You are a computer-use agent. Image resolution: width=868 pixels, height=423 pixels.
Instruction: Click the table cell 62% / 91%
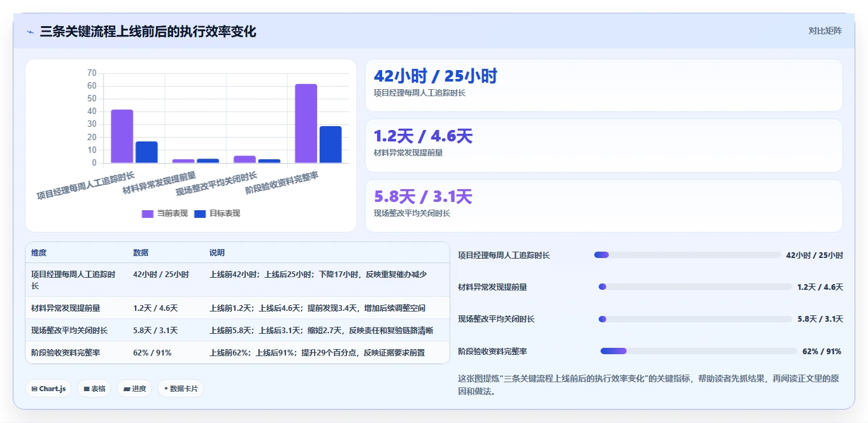[152, 353]
